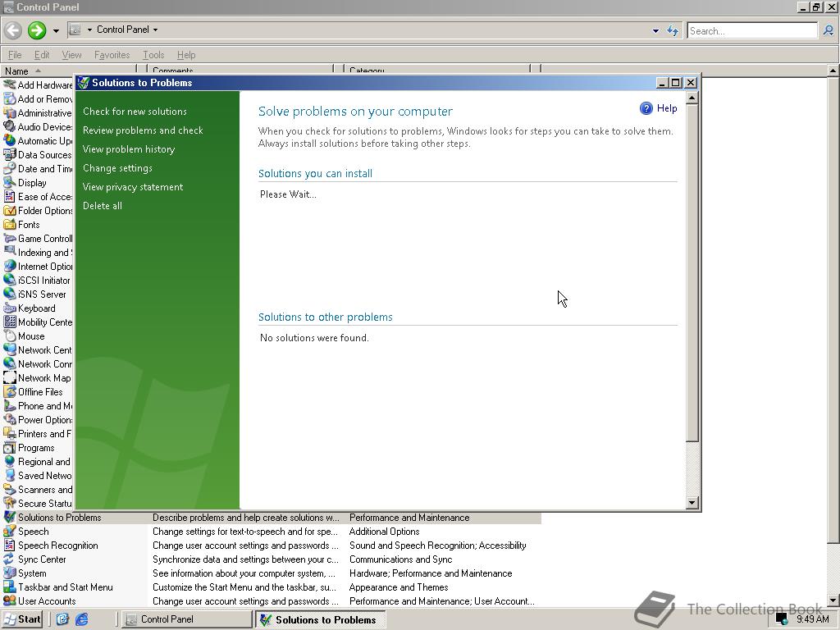This screenshot has width=840, height=630.
Task: Click the Start button
Action: tap(22, 619)
